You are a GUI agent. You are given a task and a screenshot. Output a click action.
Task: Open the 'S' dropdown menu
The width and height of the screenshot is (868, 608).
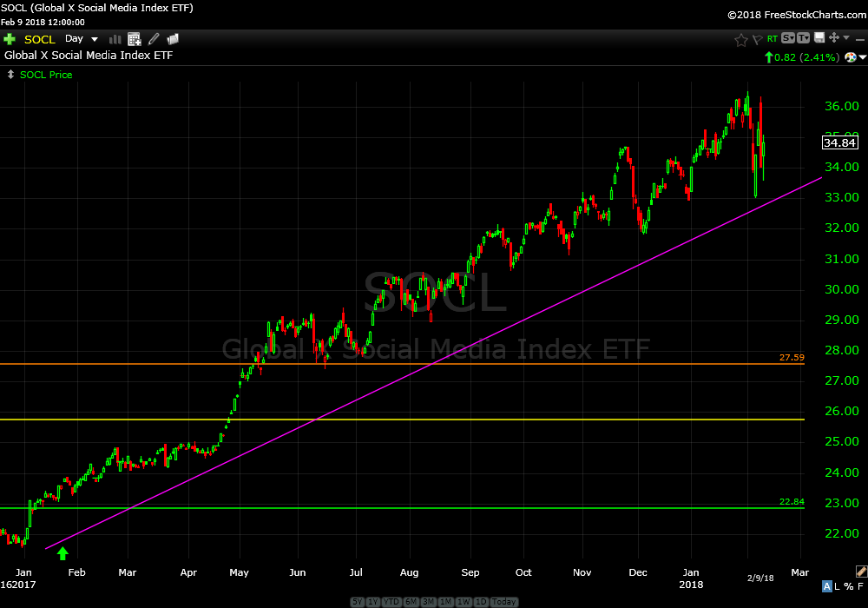(x=788, y=38)
